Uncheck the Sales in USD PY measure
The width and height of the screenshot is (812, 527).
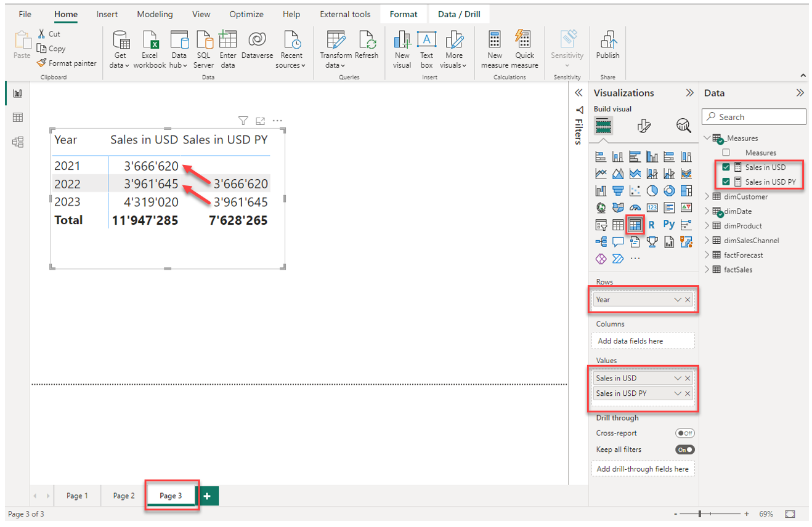click(726, 182)
